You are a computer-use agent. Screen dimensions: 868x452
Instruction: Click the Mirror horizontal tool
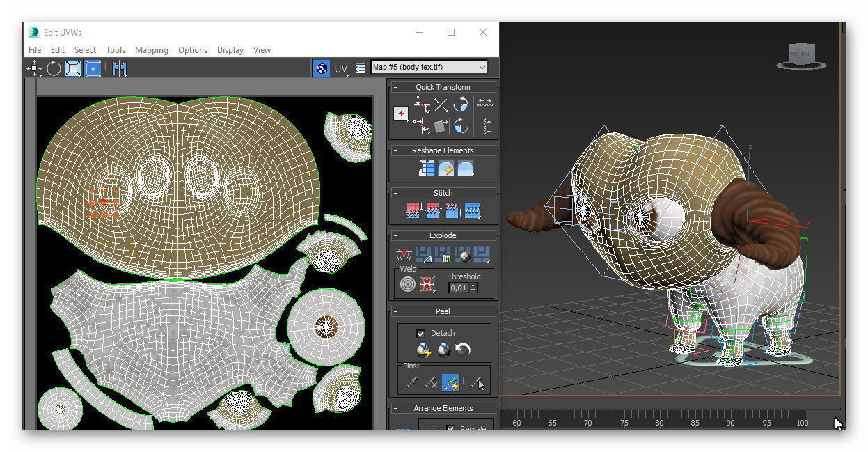pos(120,68)
